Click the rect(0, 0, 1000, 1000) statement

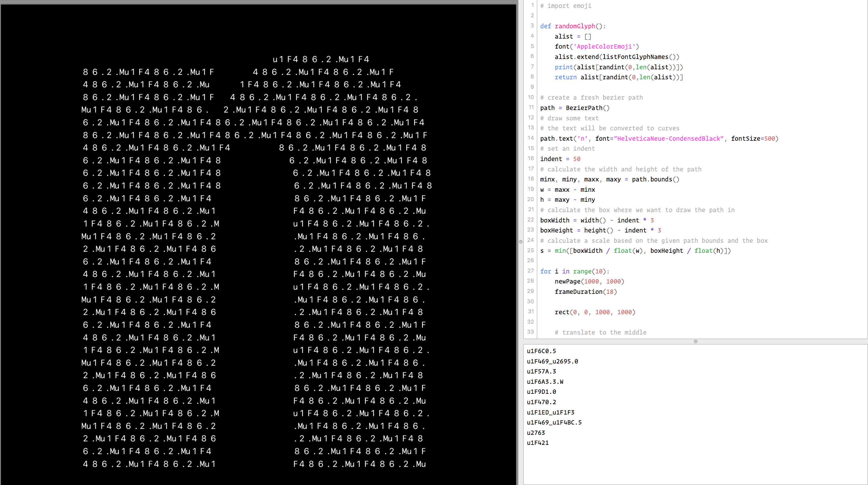595,312
